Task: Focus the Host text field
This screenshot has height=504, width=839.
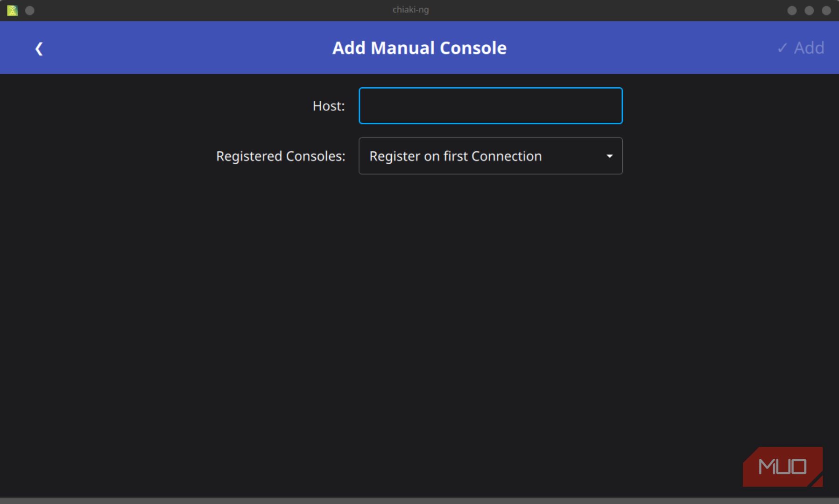Action: pyautogui.click(x=490, y=105)
